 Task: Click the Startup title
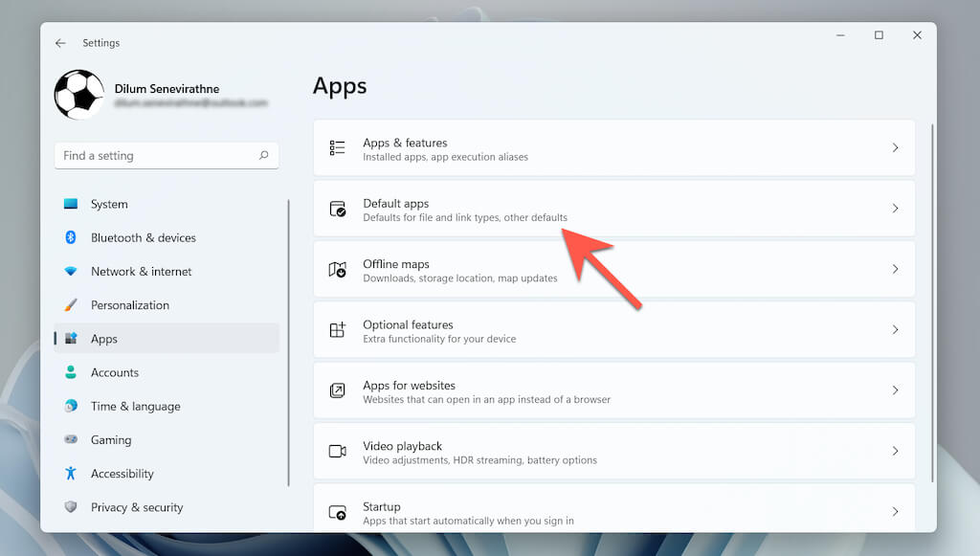tap(381, 506)
